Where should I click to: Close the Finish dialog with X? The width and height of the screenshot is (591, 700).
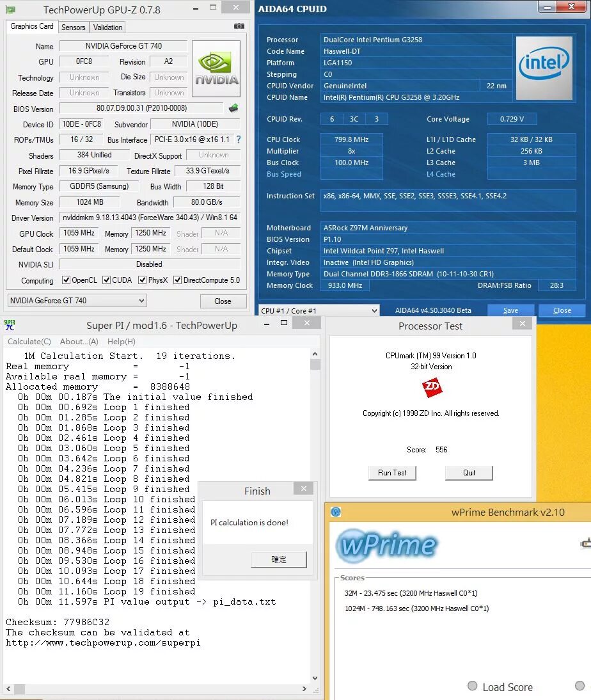point(304,488)
